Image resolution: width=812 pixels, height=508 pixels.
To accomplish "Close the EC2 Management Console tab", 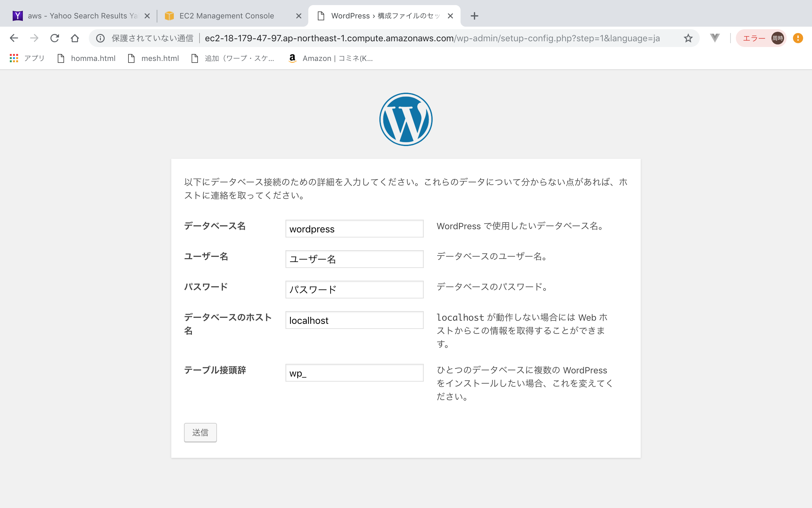I will [x=298, y=16].
